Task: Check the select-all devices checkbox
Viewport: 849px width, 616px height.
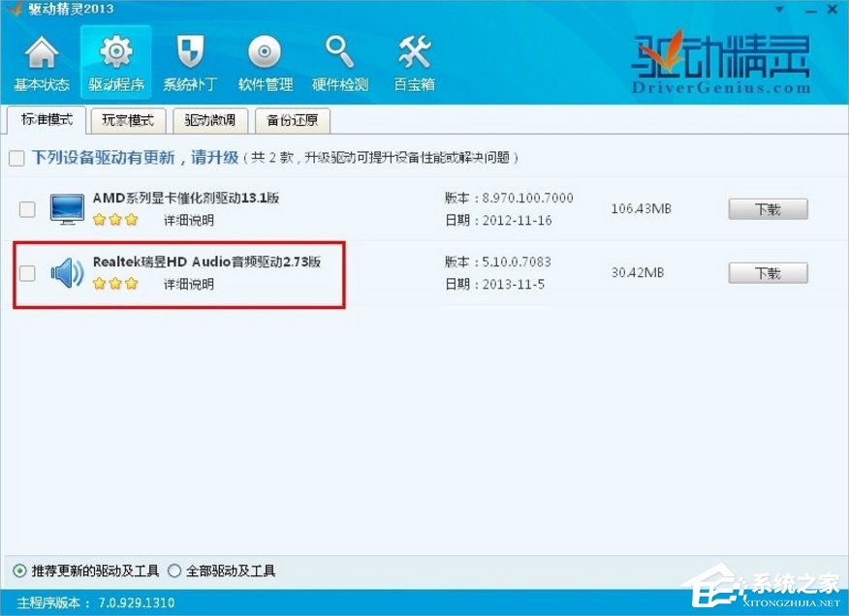Action: 16,157
